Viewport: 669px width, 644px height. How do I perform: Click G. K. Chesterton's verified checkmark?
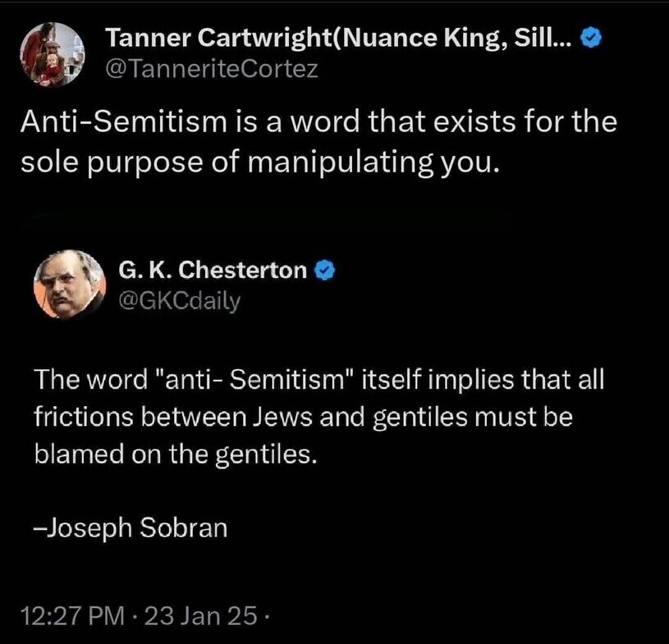[327, 269]
